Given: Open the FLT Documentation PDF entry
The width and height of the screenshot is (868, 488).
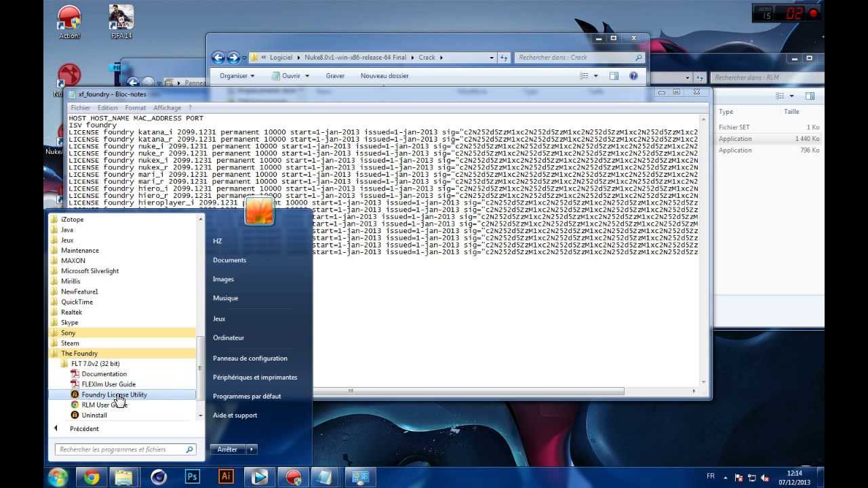Looking at the screenshot, I should pos(104,374).
